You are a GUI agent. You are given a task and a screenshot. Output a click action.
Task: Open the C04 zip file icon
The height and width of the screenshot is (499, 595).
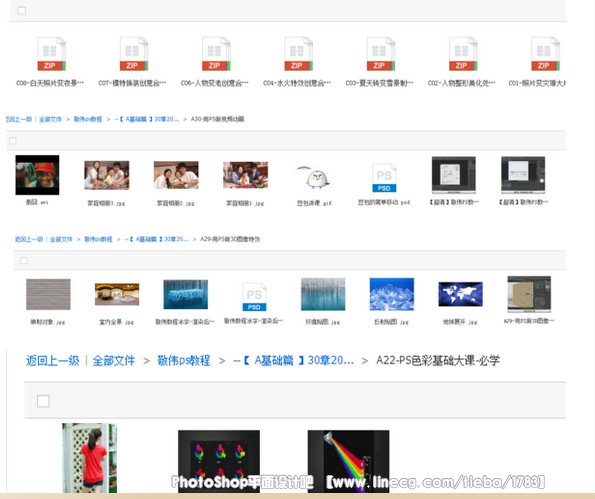coord(298,54)
